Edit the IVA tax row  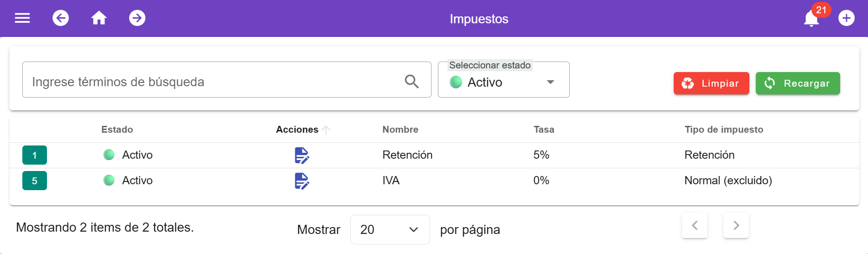(x=302, y=181)
